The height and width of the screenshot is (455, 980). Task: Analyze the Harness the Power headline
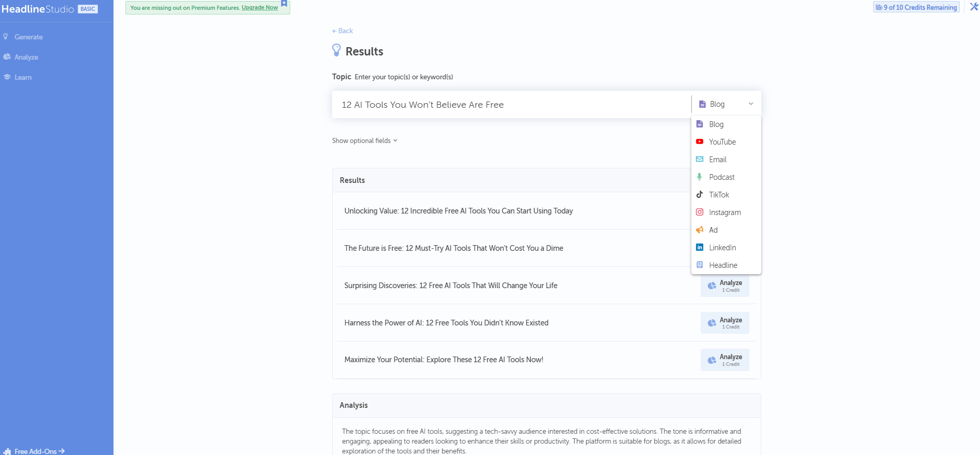(x=725, y=323)
